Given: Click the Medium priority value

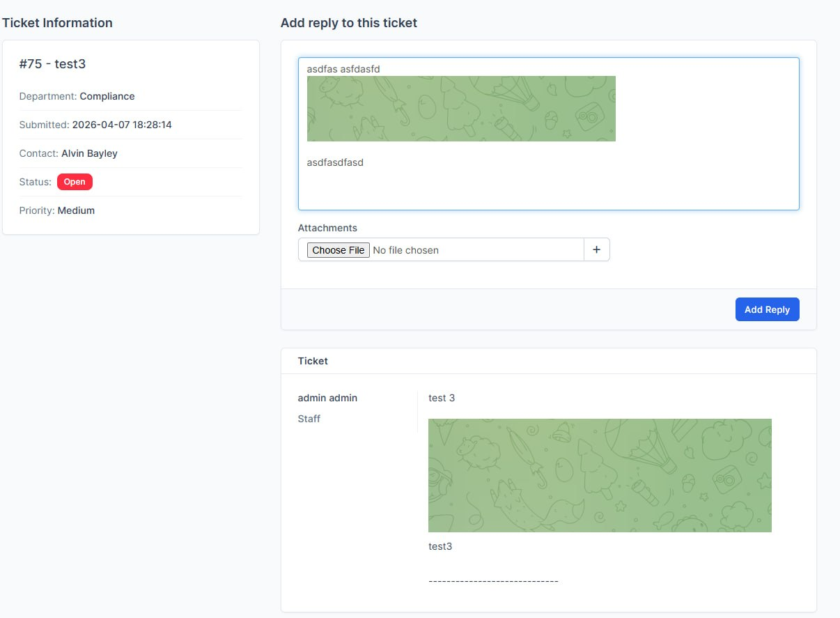Looking at the screenshot, I should point(76,210).
